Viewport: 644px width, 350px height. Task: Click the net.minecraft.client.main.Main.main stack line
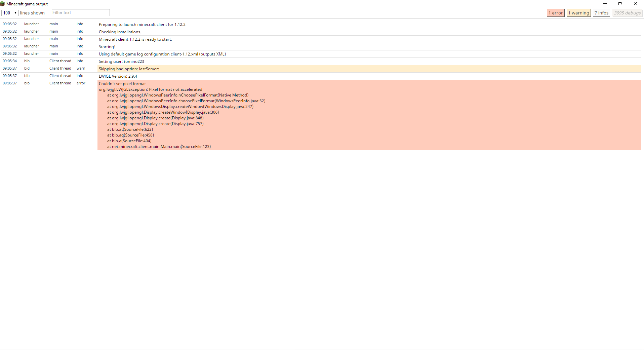coord(159,147)
